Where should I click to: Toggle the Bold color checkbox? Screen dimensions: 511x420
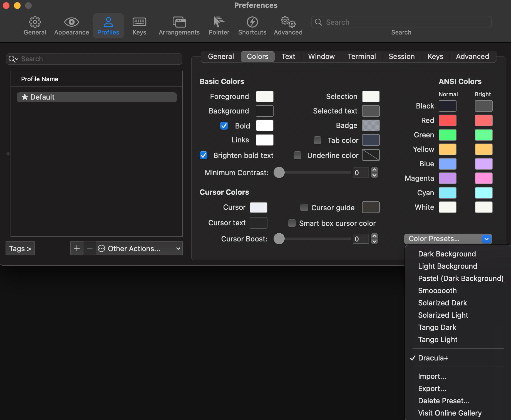[224, 126]
